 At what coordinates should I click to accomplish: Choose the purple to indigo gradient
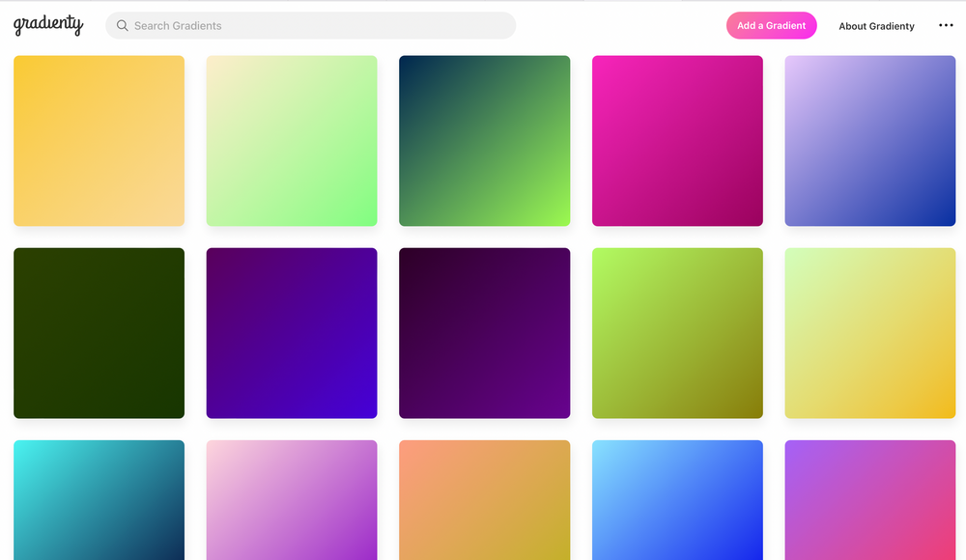(x=292, y=333)
